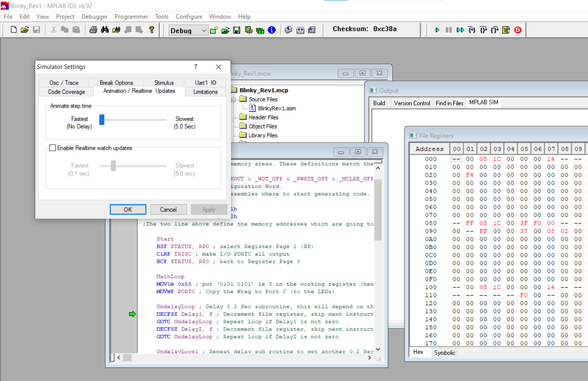Switch to the Symbolic view in File Registers

445,353
